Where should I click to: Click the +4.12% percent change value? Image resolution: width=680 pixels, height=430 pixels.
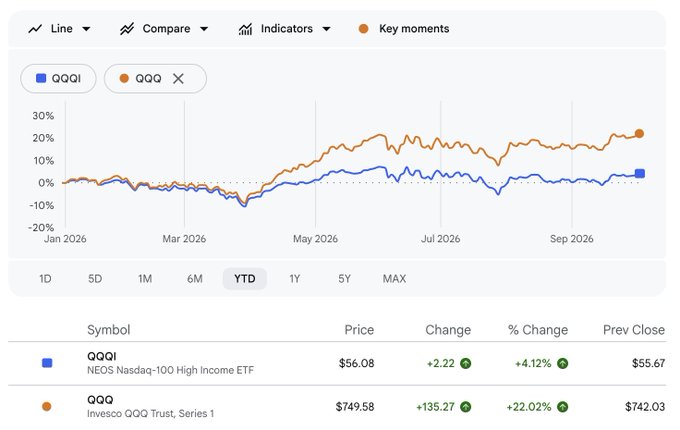pyautogui.click(x=533, y=363)
